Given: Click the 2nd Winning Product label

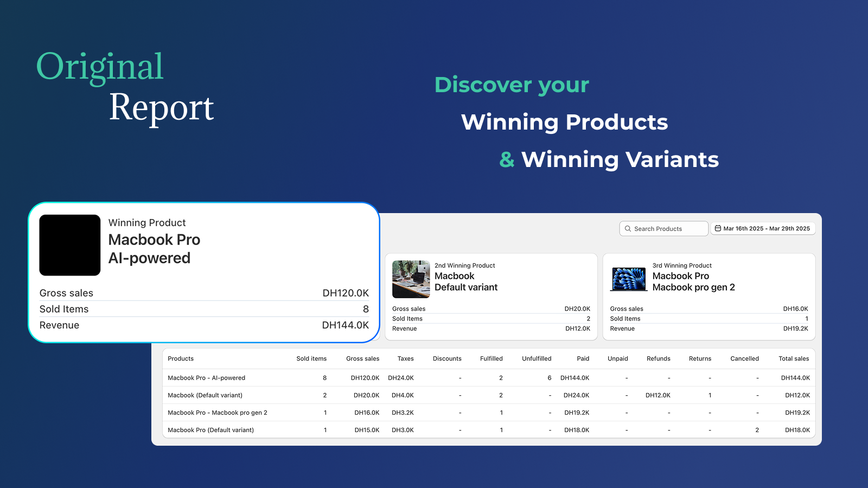Looking at the screenshot, I should [x=465, y=266].
